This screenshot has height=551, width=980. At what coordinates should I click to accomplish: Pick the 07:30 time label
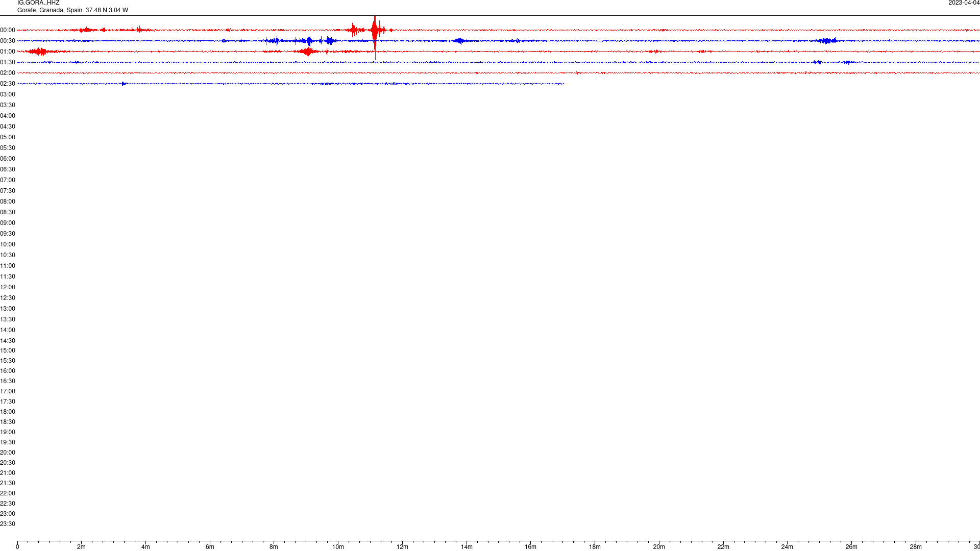[x=8, y=191]
